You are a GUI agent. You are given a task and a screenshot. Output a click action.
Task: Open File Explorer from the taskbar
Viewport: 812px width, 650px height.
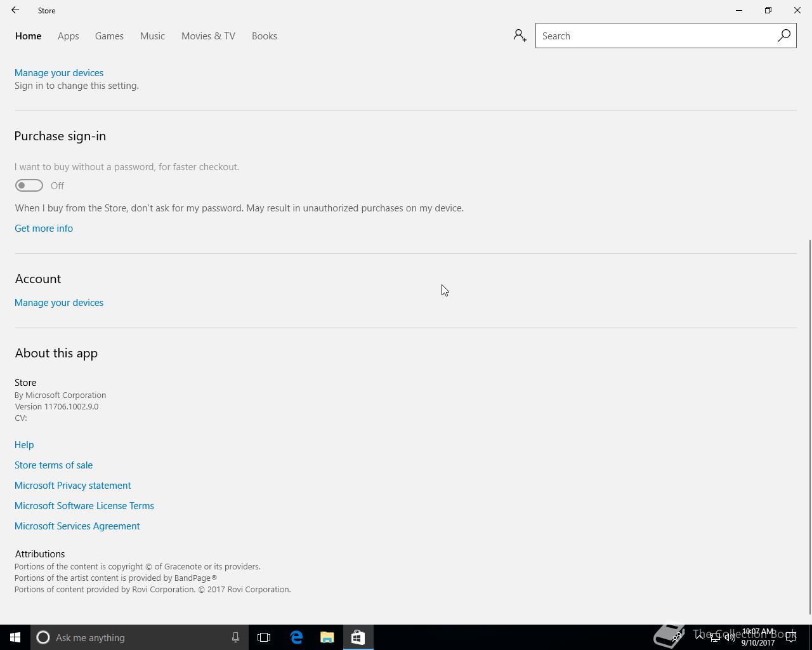coord(327,637)
